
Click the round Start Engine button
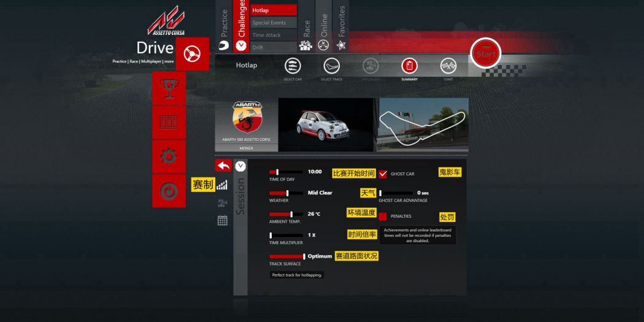[x=486, y=53]
